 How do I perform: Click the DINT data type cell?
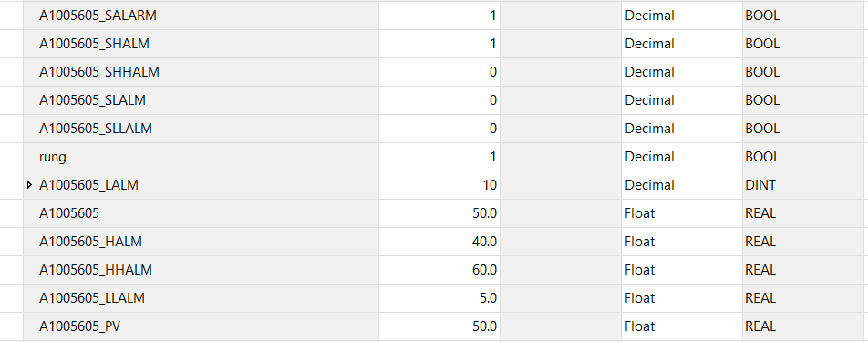[x=802, y=185]
